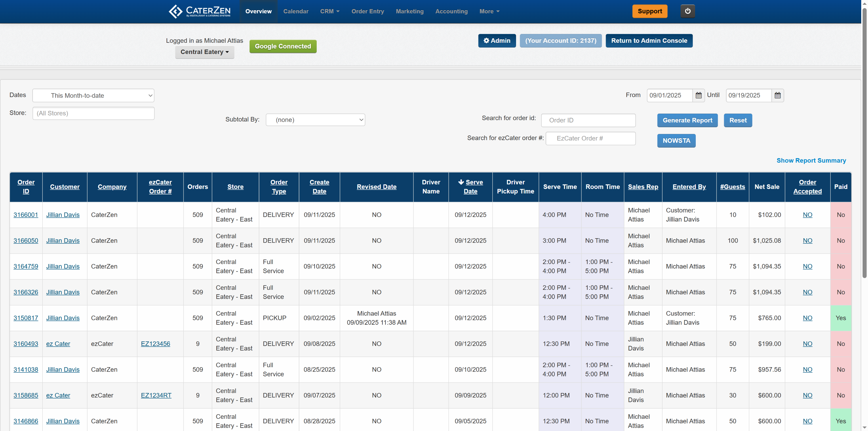Open order 3166001 link
Viewport: 868px width, 431px height.
click(26, 215)
